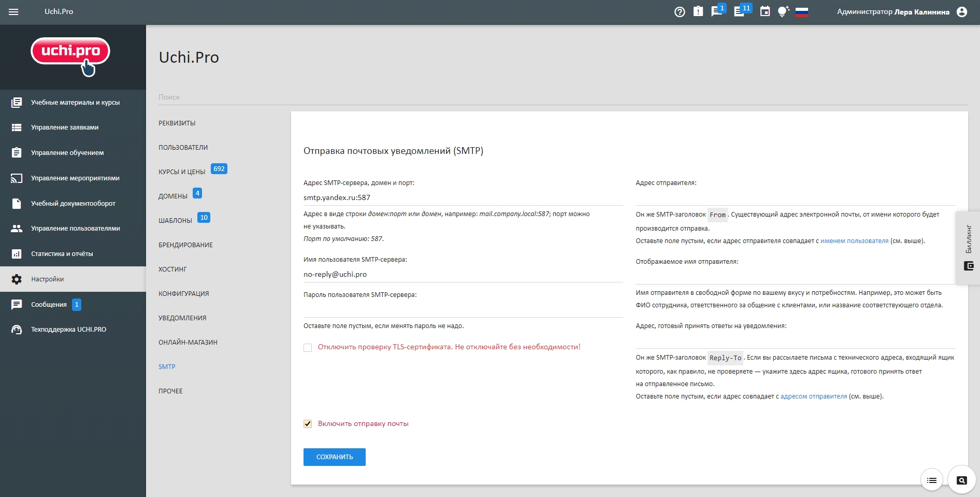The height and width of the screenshot is (497, 980).
Task: Select the SMTP settings tab
Action: [167, 367]
